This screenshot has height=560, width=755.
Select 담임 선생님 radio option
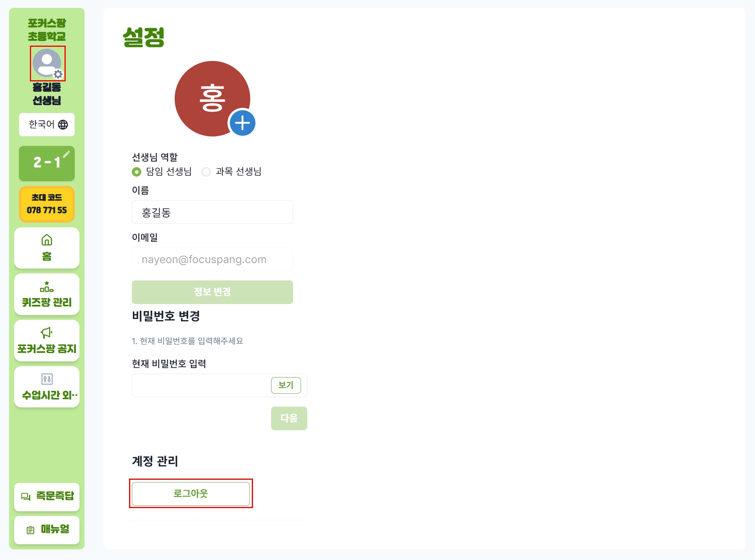pos(137,172)
